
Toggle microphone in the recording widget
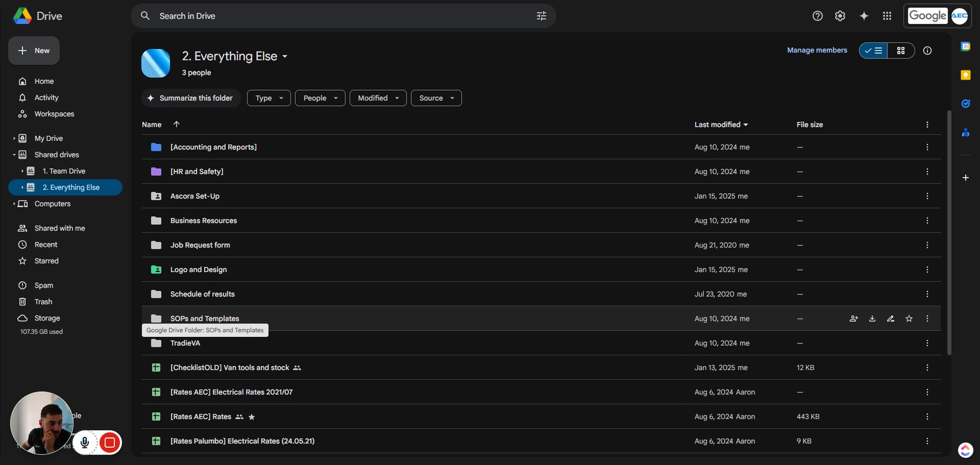(x=85, y=442)
